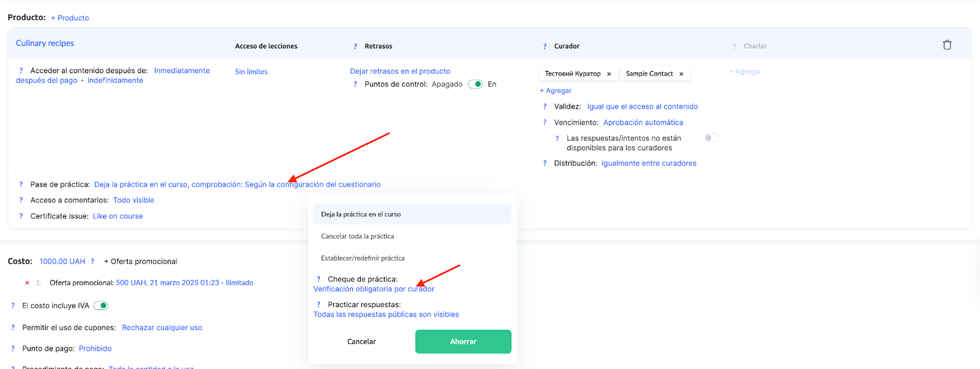Delete the promotional offer with red X

point(27,283)
